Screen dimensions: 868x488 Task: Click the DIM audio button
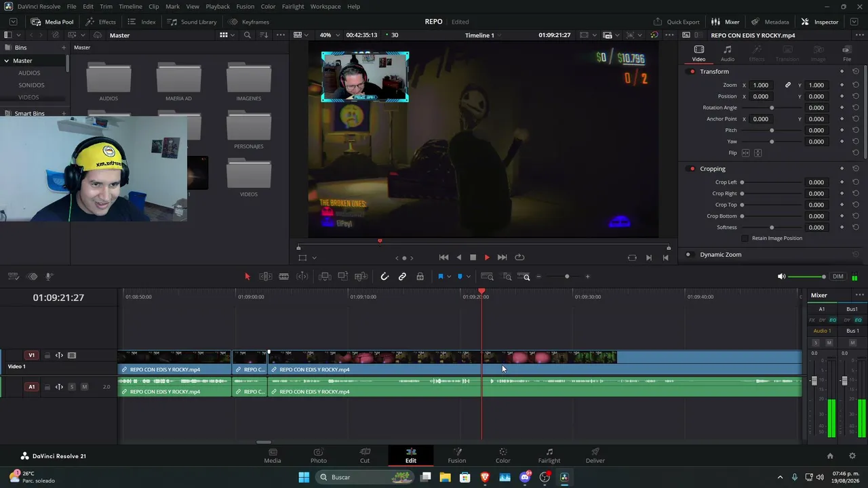point(838,277)
